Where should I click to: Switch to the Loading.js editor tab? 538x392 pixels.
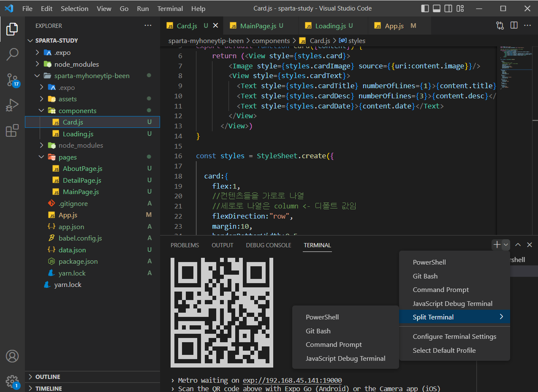coord(333,26)
